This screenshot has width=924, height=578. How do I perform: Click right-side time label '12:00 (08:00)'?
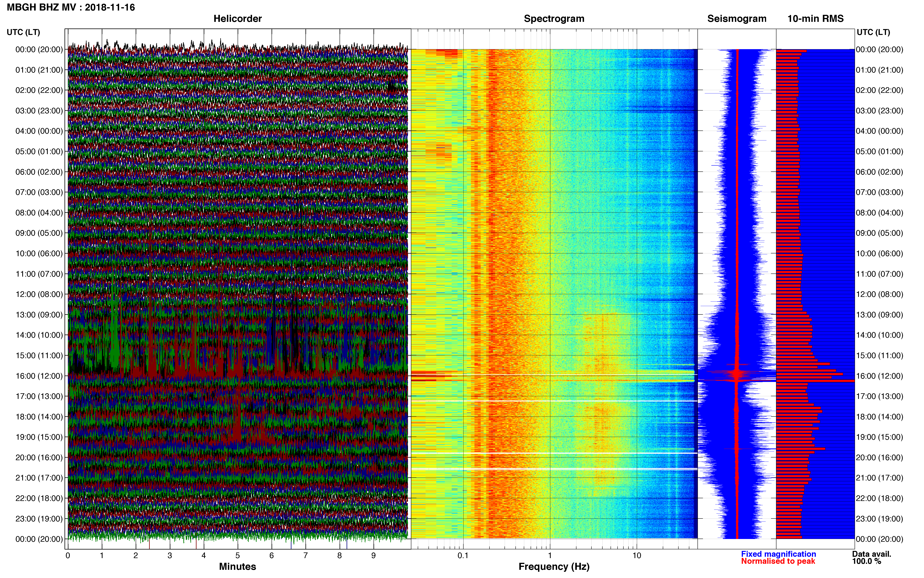coord(880,294)
